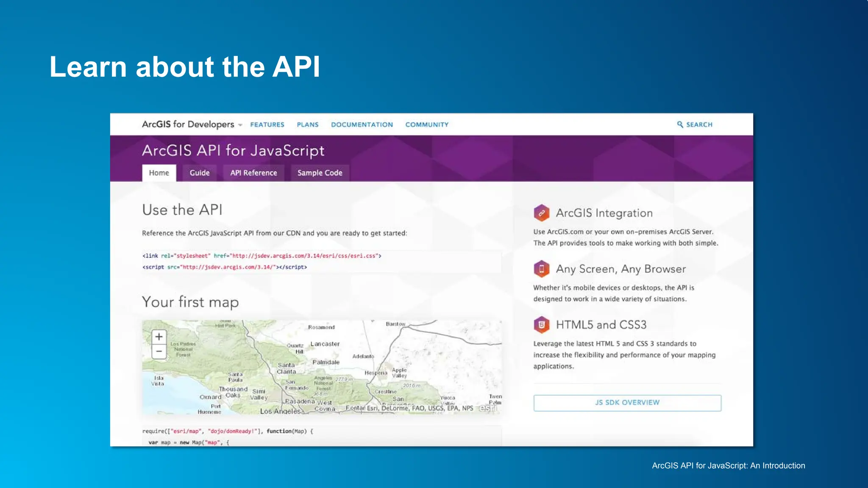Click the JS SDK Overview button
Image resolution: width=868 pixels, height=488 pixels.
point(627,402)
